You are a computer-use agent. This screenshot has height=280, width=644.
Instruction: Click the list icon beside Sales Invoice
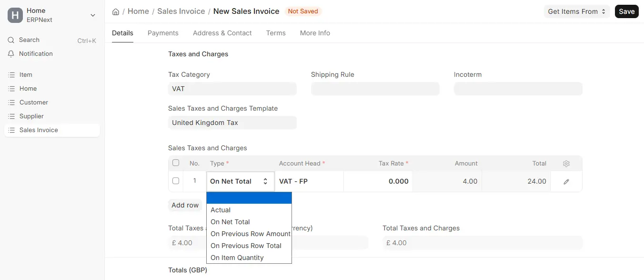(12, 130)
